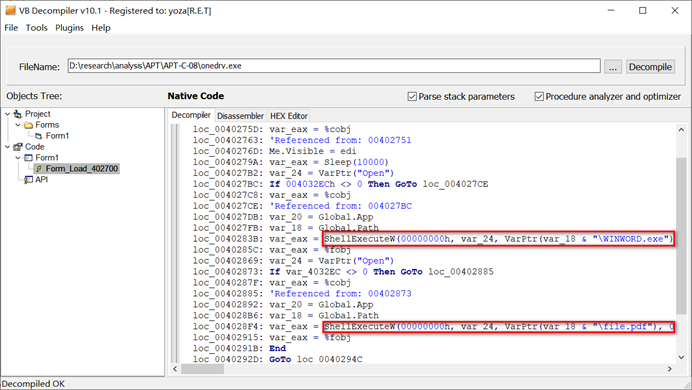692x390 pixels.
Task: Click the Decompile button
Action: [x=650, y=67]
